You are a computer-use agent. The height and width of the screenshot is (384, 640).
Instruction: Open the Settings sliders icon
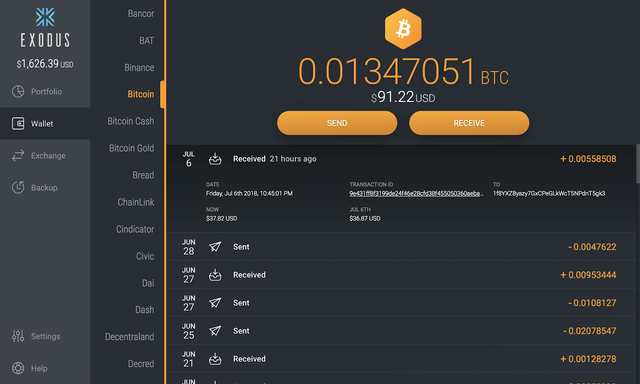[x=18, y=336]
